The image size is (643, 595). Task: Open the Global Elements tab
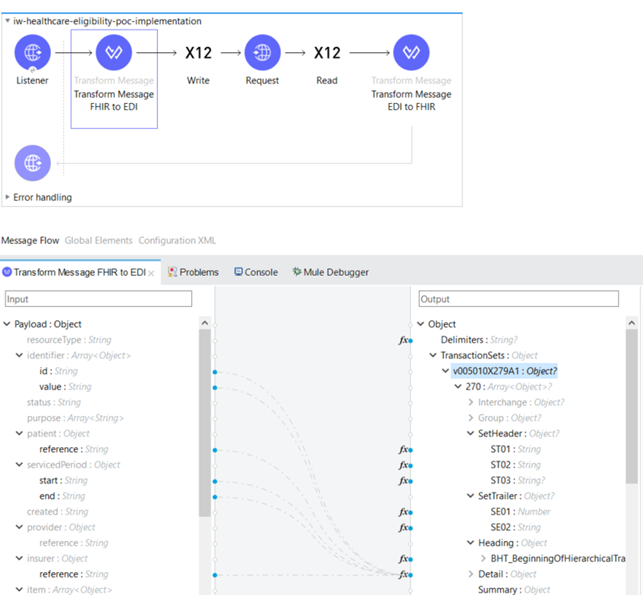[x=98, y=240]
